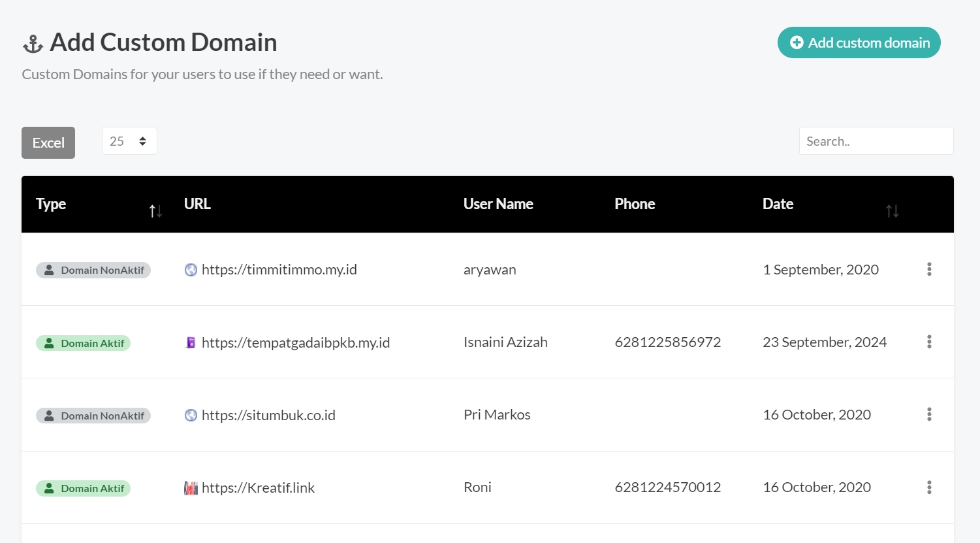
Task: Open the three-dot menu for tempatgadaibpkb.my.id
Action: point(928,342)
